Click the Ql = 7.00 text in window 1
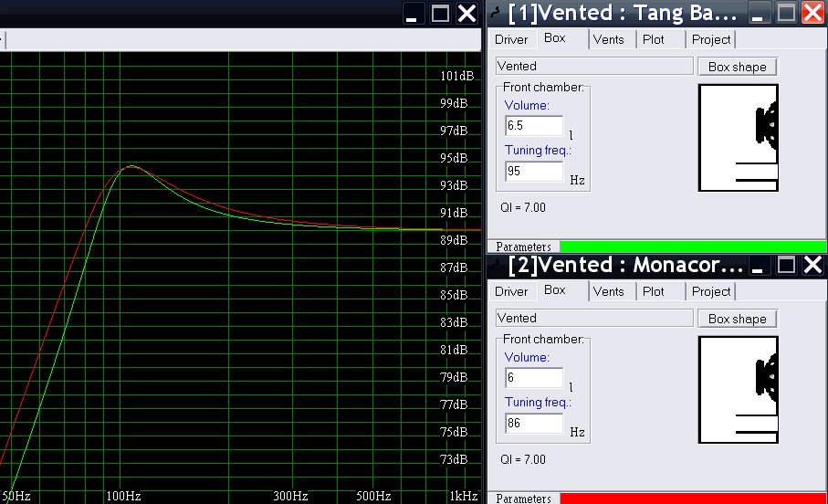Image resolution: width=828 pixels, height=504 pixels. 523,207
